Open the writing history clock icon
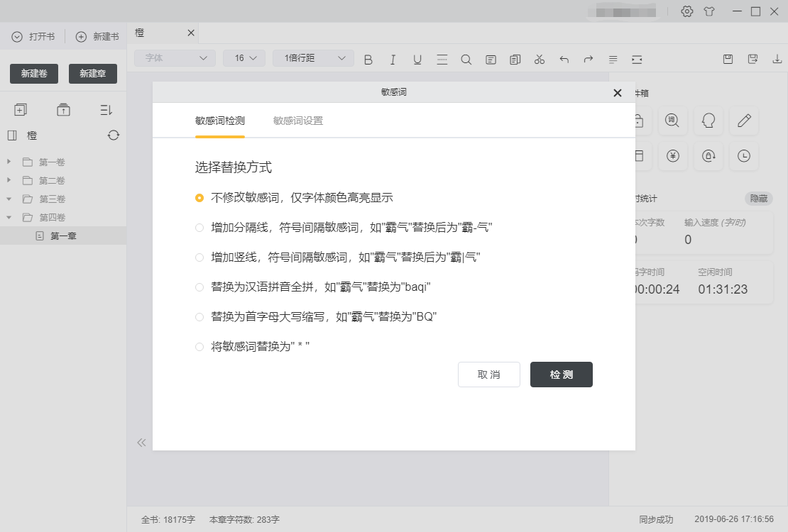This screenshot has height=532, width=788. pyautogui.click(x=743, y=156)
